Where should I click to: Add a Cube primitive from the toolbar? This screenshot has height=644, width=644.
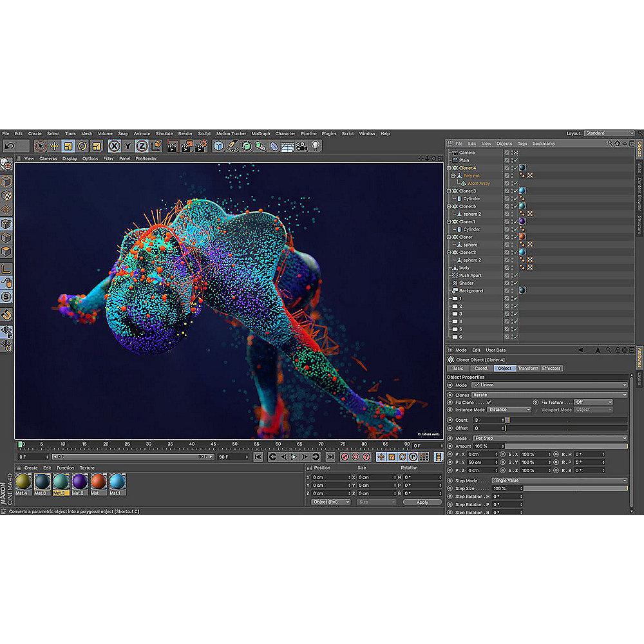(x=218, y=146)
